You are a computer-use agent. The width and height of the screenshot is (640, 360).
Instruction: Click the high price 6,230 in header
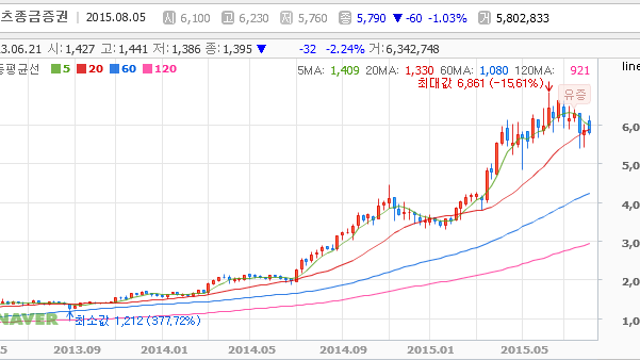click(254, 18)
